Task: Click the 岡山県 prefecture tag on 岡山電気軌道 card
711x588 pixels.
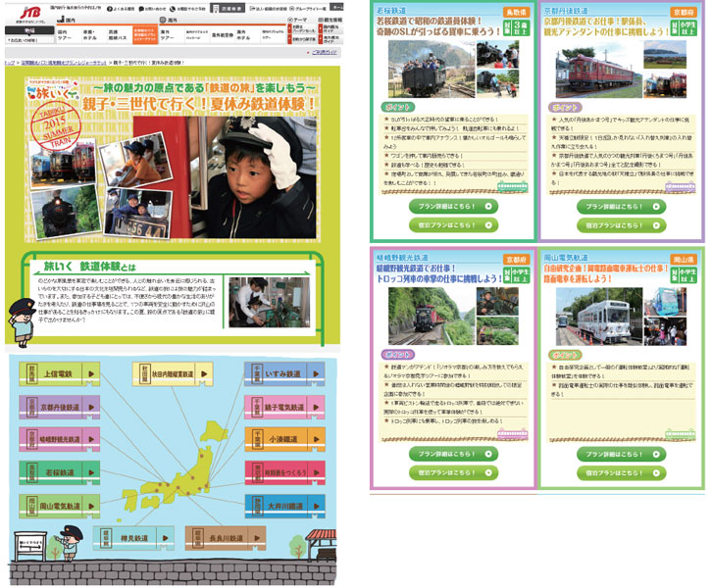Action: [x=684, y=260]
